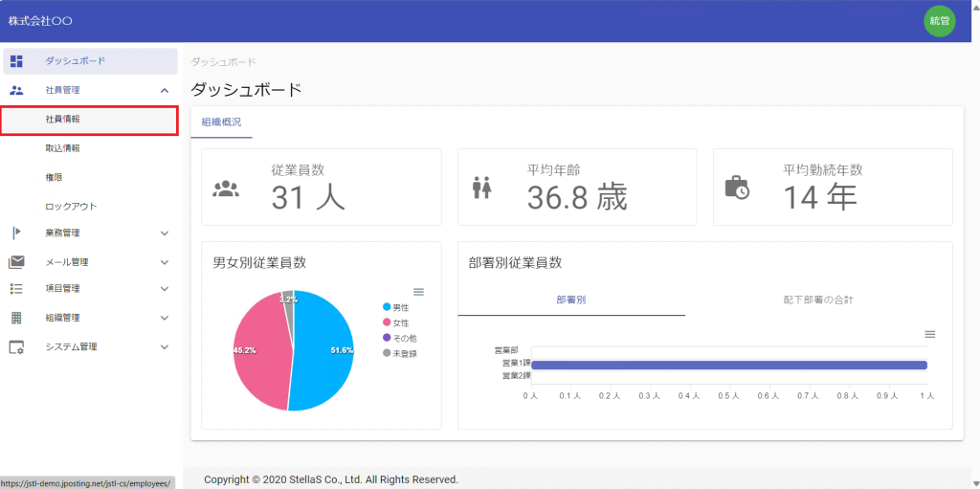Click the green 統管 user avatar button
The image size is (980, 489).
point(939,21)
